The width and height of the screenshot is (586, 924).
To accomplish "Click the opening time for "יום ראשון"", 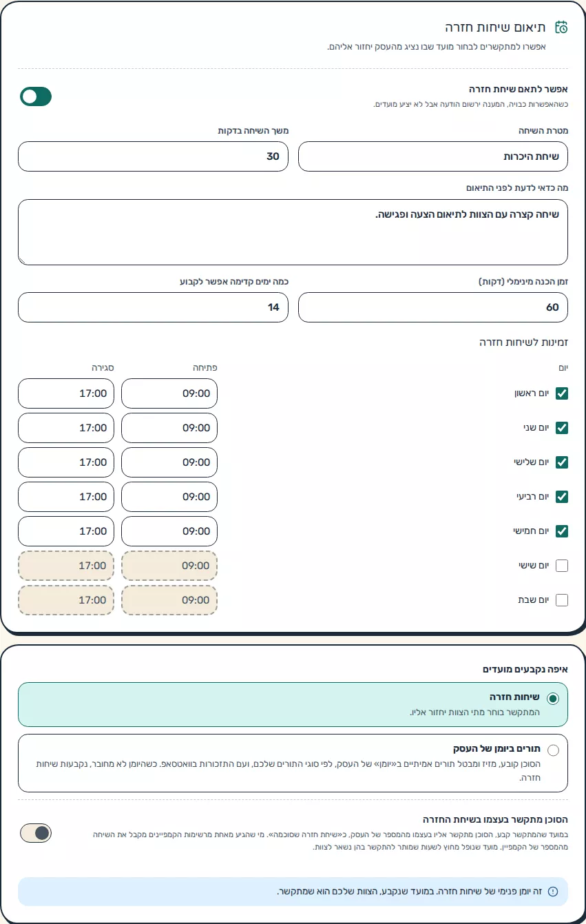I will pyautogui.click(x=169, y=393).
